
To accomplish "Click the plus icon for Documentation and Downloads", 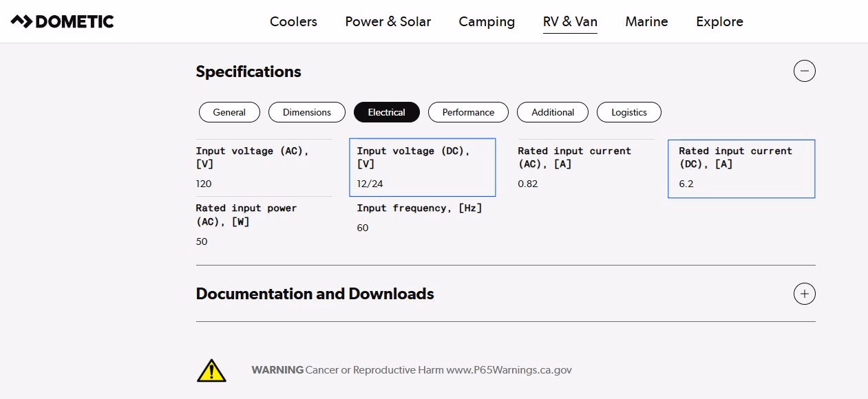I will click(x=804, y=294).
